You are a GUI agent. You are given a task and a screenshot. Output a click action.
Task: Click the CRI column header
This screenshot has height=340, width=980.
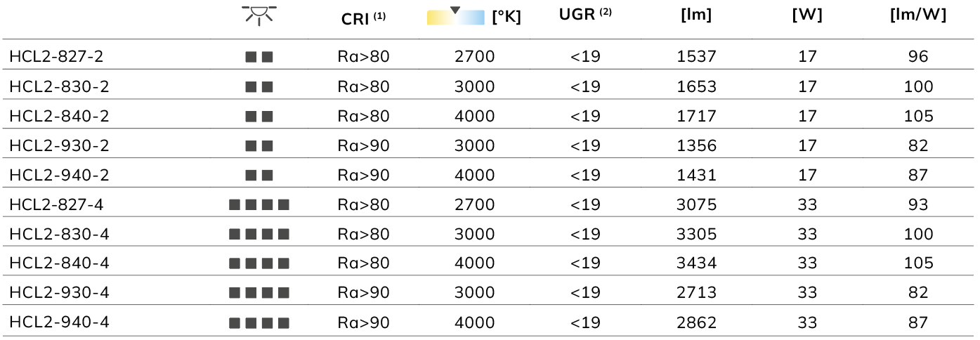(x=362, y=18)
